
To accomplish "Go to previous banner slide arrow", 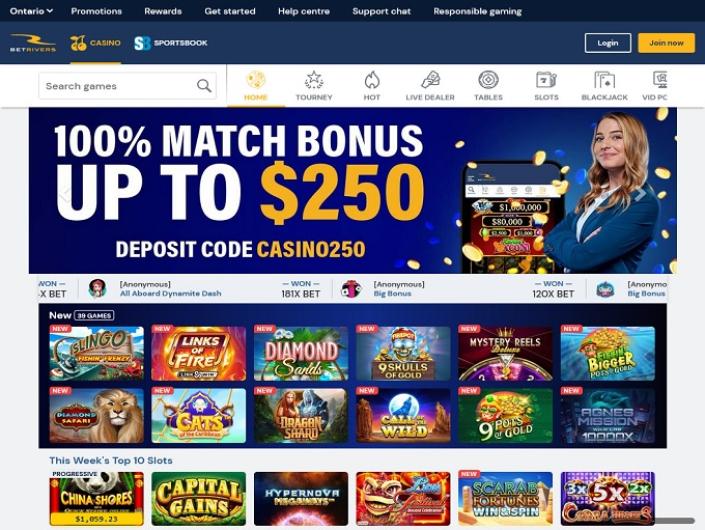I will pos(65,193).
